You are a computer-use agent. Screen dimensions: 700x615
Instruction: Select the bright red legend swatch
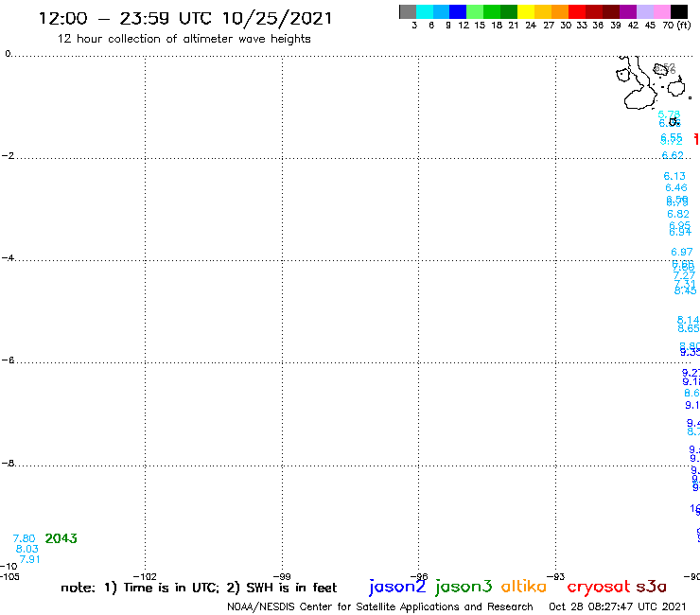[x=577, y=11]
